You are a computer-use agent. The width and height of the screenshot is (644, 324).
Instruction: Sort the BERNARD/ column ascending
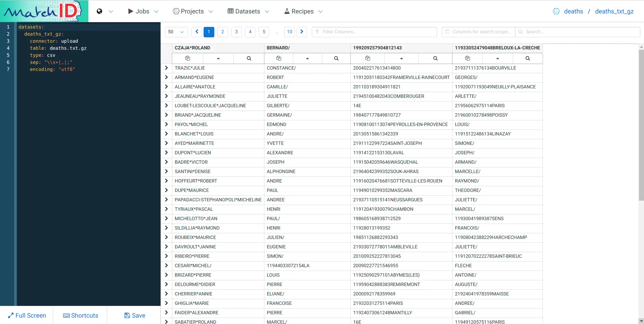coord(307,58)
